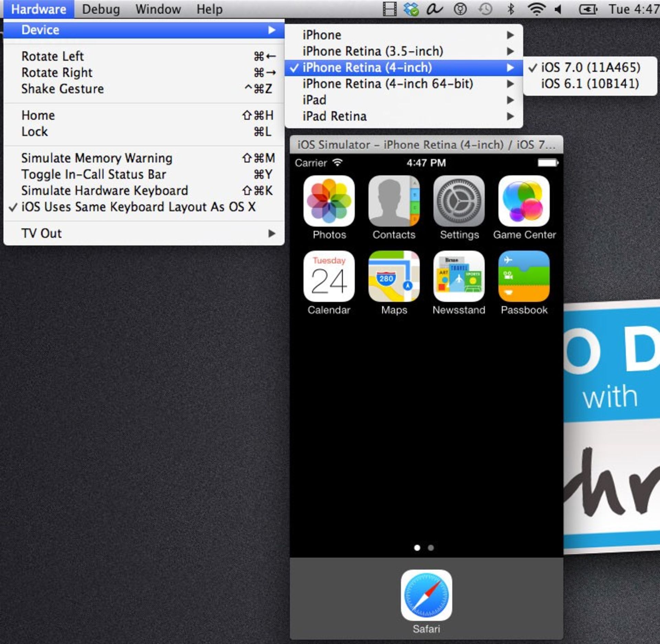Viewport: 660px width, 644px height.
Task: Choose Simulate Memory Warning
Action: [144, 158]
